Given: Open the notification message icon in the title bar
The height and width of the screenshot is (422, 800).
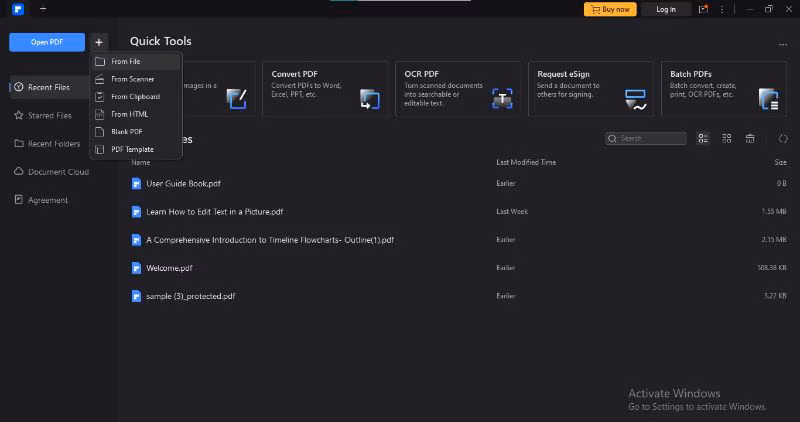Looking at the screenshot, I should pyautogui.click(x=704, y=9).
